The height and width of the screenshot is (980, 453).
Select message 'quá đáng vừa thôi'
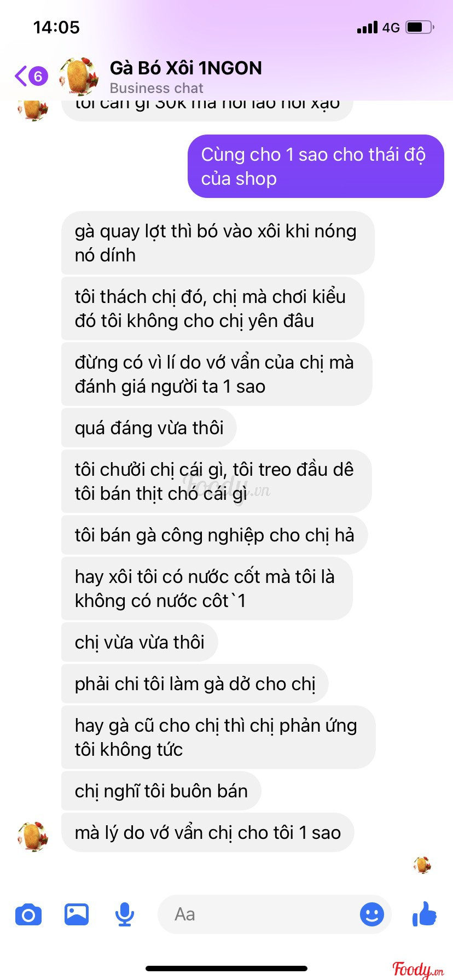[149, 428]
